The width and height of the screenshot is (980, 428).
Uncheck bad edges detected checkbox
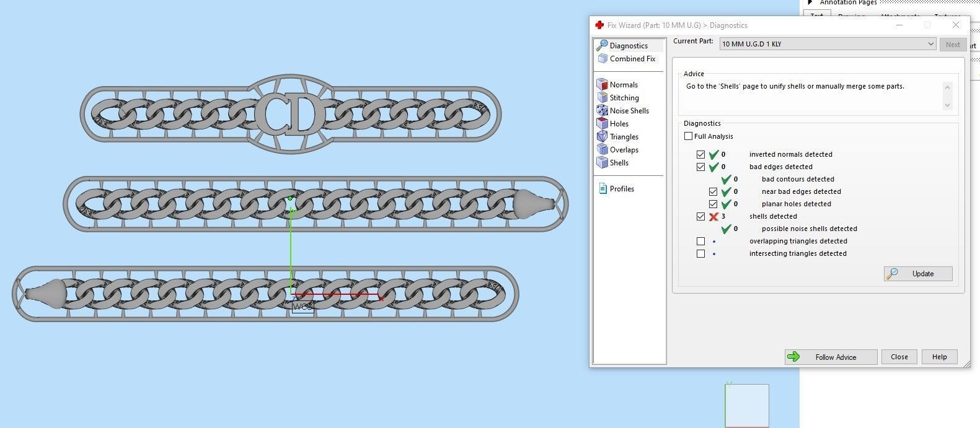pos(700,167)
